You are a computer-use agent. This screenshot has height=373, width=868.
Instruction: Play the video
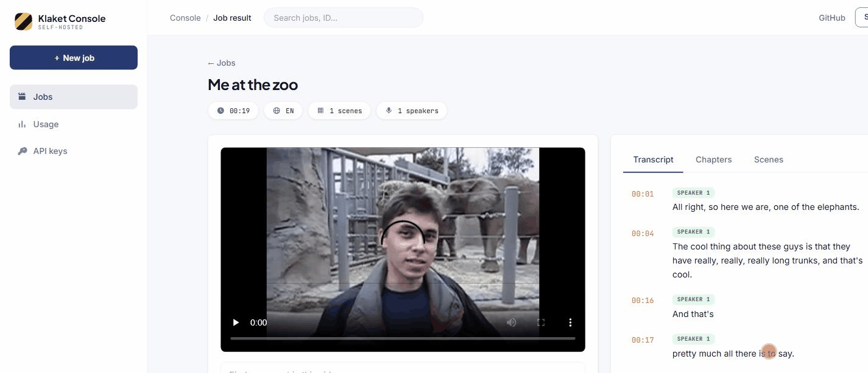tap(236, 322)
